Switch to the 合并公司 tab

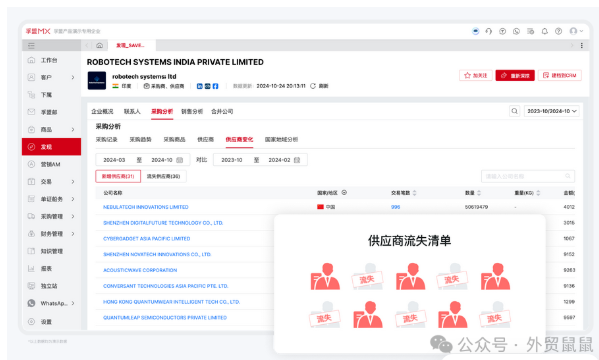(222, 112)
